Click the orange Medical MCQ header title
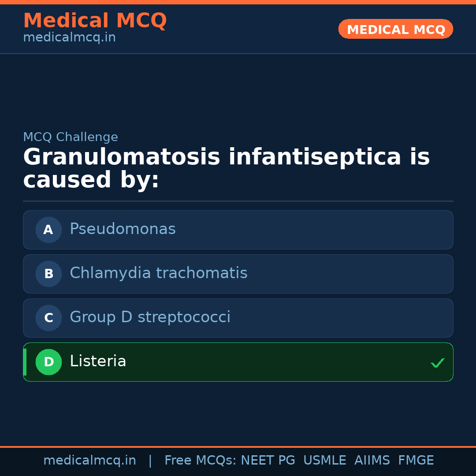This screenshot has width=476, height=476. 95,21
